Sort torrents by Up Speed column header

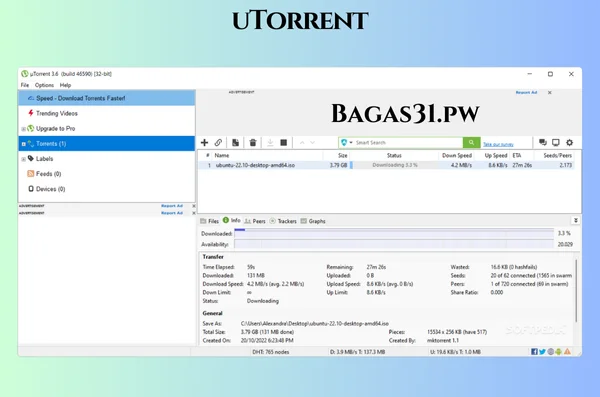click(x=492, y=155)
